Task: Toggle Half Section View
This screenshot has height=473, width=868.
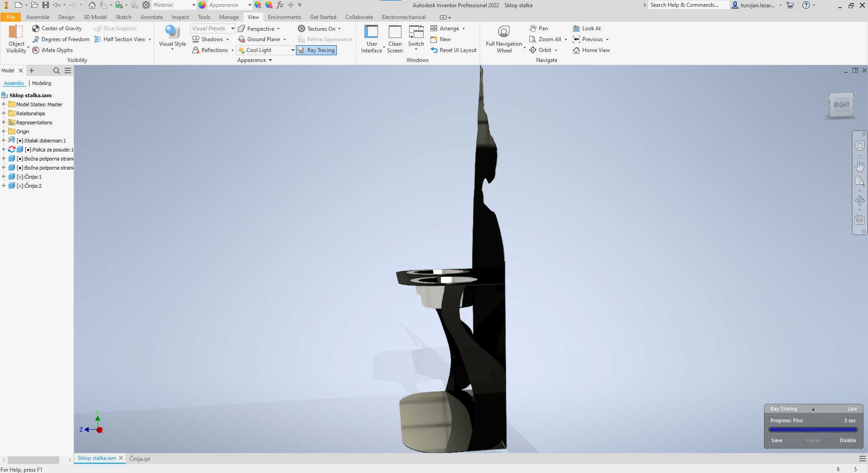Action: [120, 39]
